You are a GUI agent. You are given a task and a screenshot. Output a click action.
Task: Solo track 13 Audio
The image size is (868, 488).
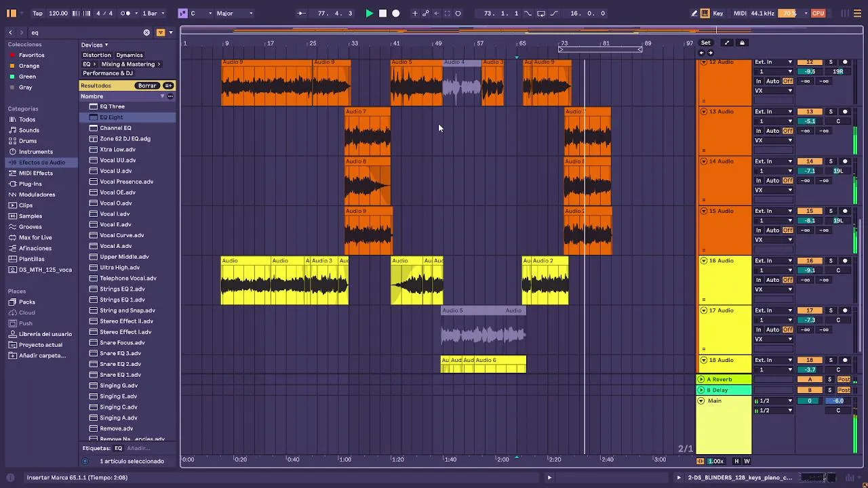[x=831, y=111]
